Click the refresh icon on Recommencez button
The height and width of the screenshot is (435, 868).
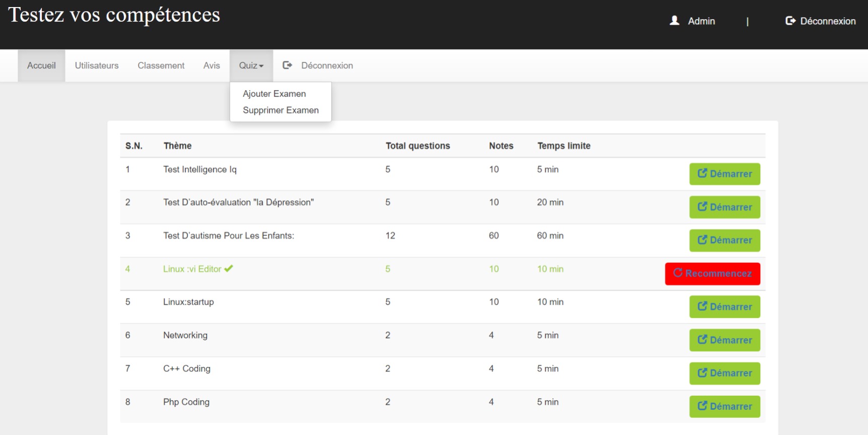coord(678,273)
